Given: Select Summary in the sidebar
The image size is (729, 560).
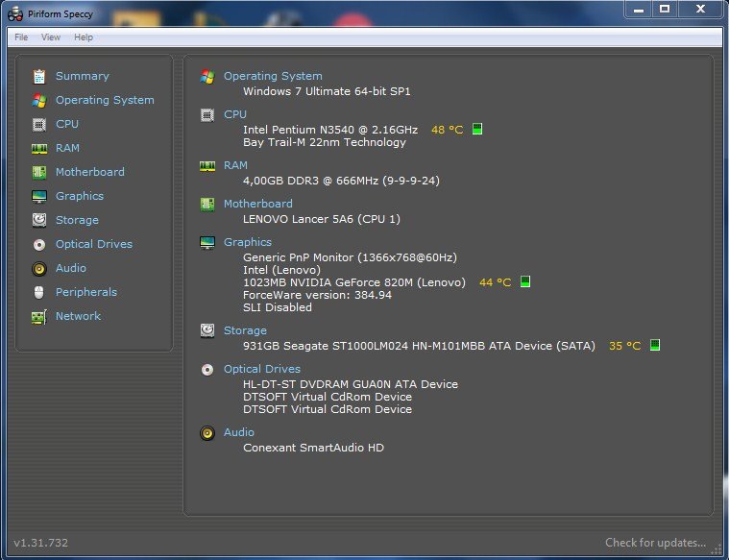Looking at the screenshot, I should pos(83,76).
